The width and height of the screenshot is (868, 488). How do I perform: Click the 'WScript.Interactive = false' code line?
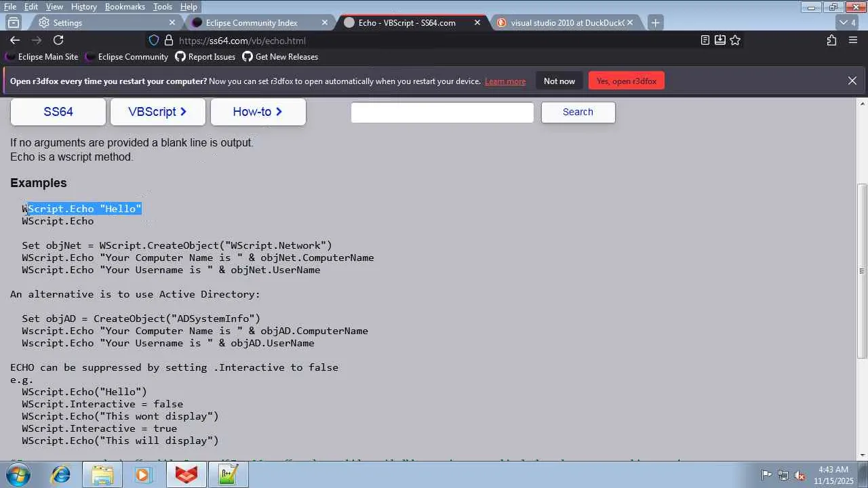tap(102, 404)
